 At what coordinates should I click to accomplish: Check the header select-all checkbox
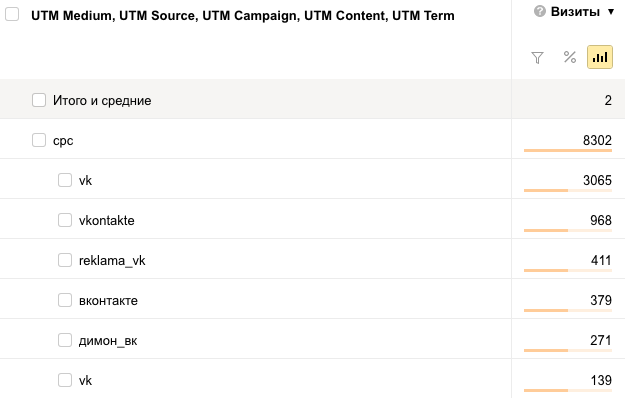(12, 14)
